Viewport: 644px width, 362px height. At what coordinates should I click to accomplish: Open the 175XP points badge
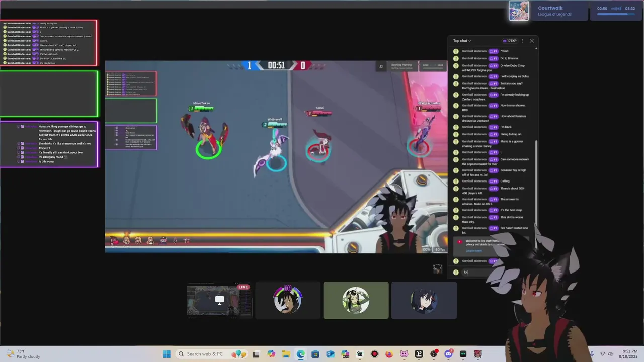tap(510, 41)
